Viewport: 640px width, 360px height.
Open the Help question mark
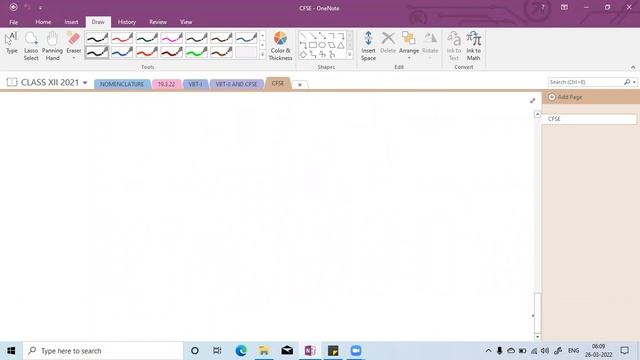click(x=542, y=7)
